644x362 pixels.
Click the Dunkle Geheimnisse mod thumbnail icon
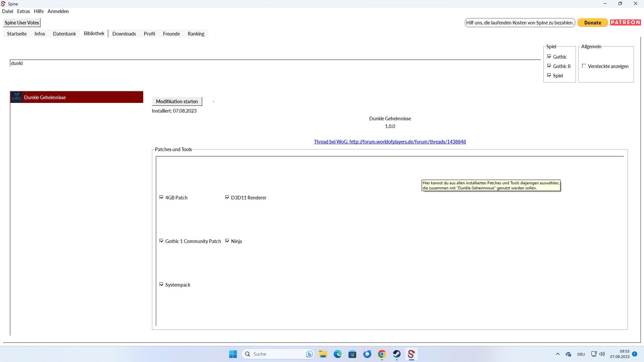pos(16,97)
